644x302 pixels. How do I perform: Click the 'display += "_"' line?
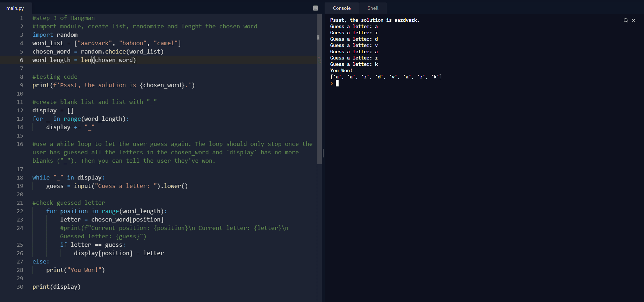pyautogui.click(x=70, y=127)
